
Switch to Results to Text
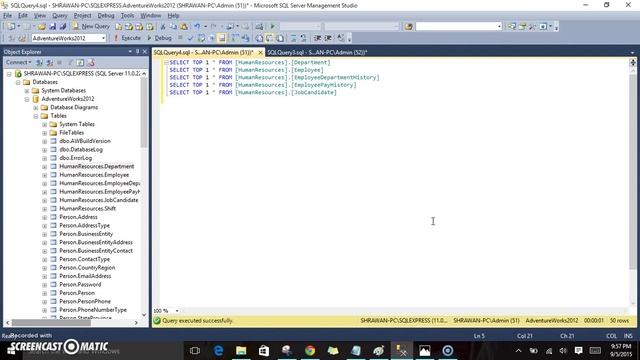pyautogui.click(x=259, y=38)
